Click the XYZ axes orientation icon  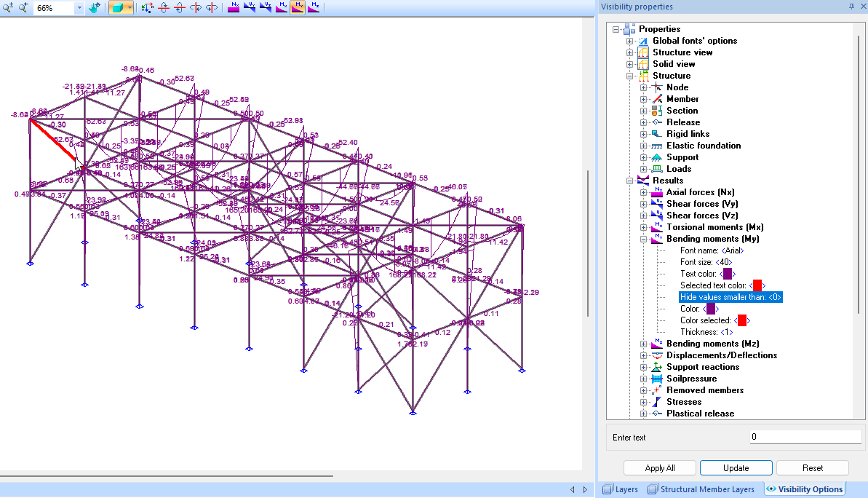[x=147, y=8]
